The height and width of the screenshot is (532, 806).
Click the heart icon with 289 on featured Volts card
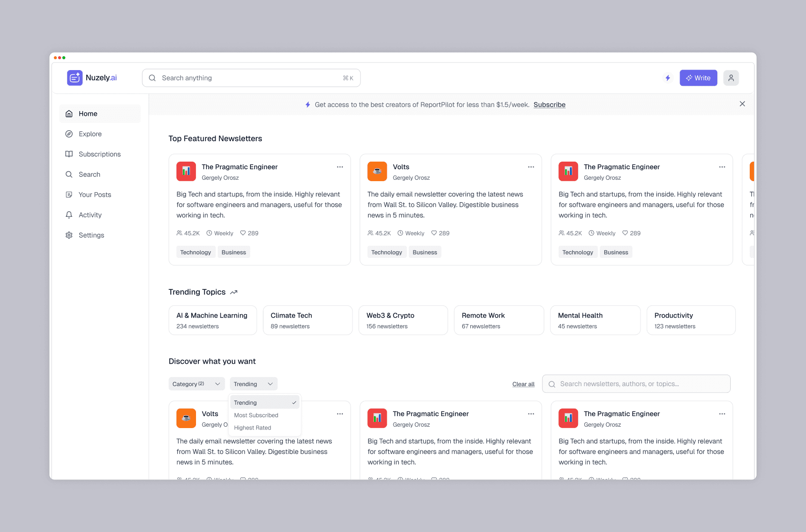pyautogui.click(x=434, y=233)
